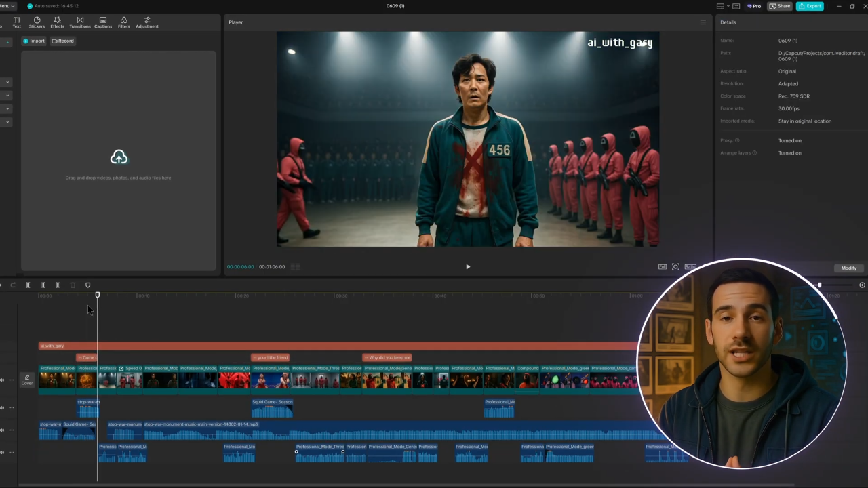This screenshot has width=868, height=488.
Task: Open the bottom audio track more options
Action: pos(12,452)
